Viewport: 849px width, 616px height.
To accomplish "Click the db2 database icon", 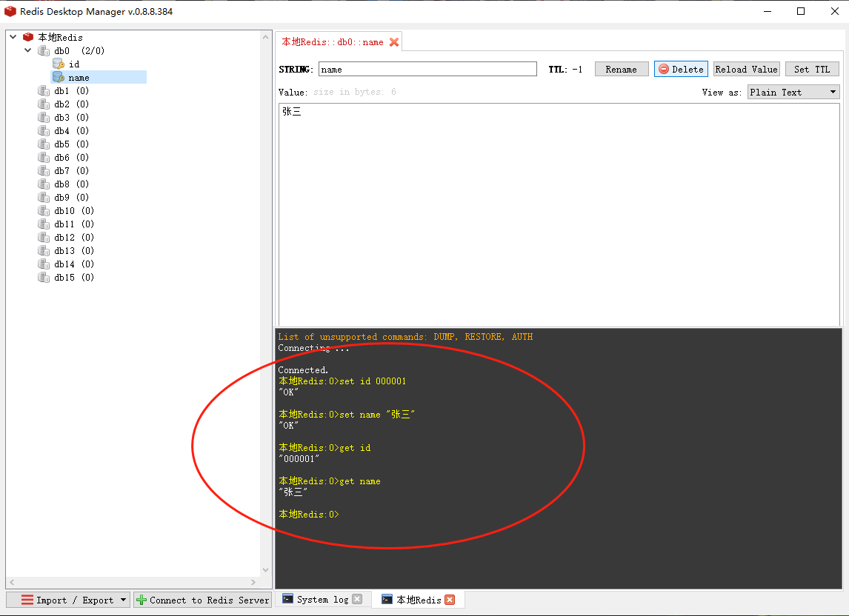I will tap(44, 104).
